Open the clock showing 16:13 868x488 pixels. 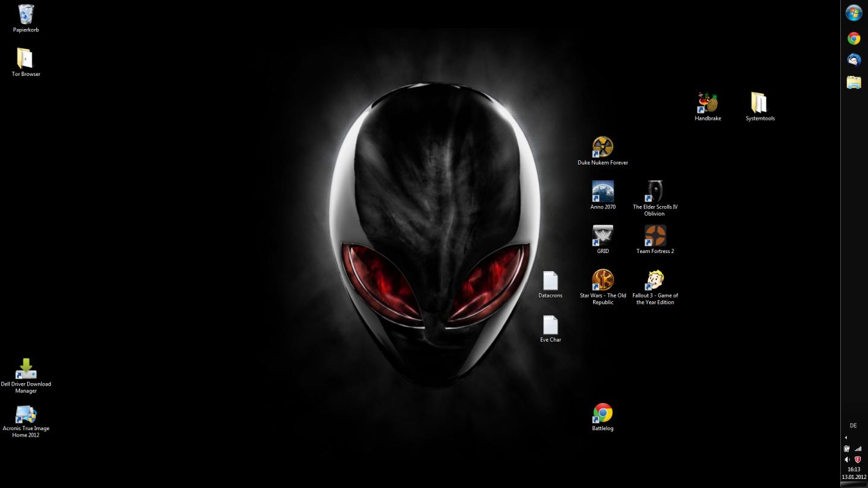coord(854,473)
